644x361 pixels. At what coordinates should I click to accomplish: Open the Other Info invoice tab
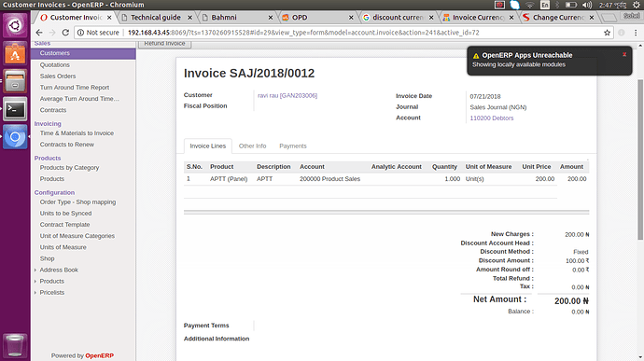252,146
